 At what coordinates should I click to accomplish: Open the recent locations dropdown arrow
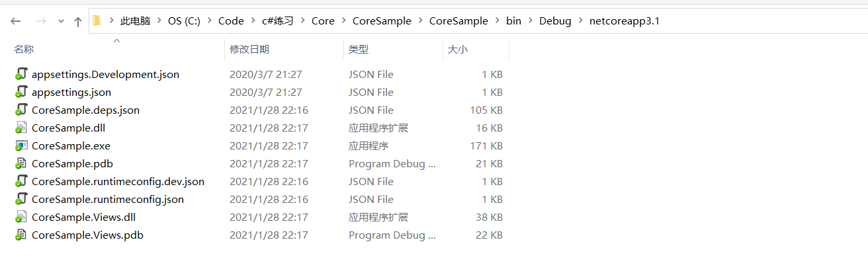61,21
